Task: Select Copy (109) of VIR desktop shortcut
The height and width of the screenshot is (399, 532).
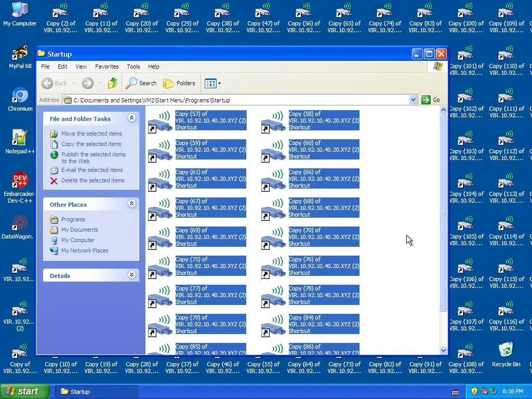Action: pyautogui.click(x=506, y=17)
